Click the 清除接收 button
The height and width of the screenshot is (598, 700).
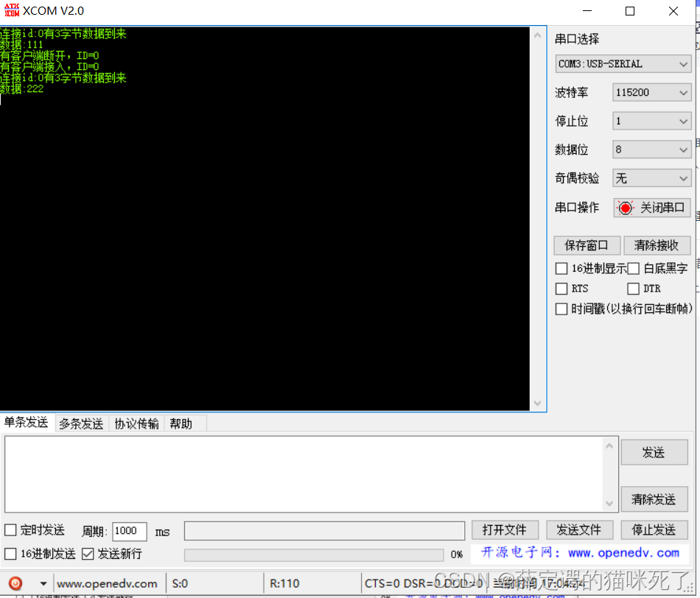[x=657, y=245]
